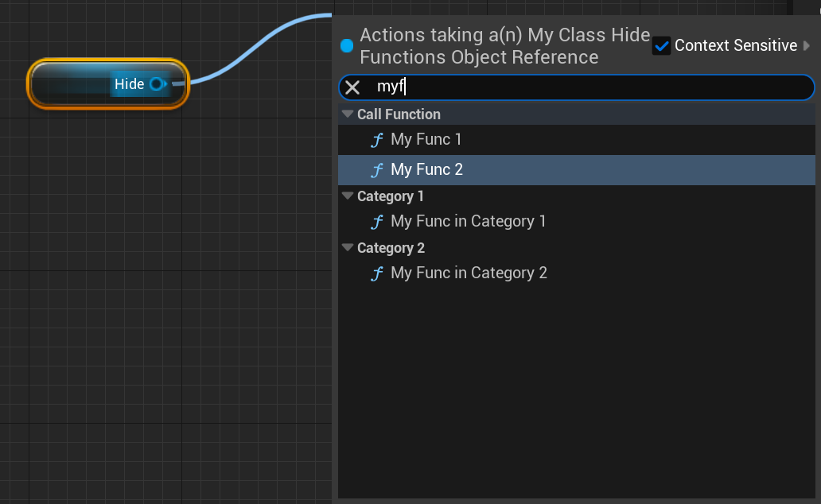Click the Call Function header label
The height and width of the screenshot is (504, 821).
(399, 114)
